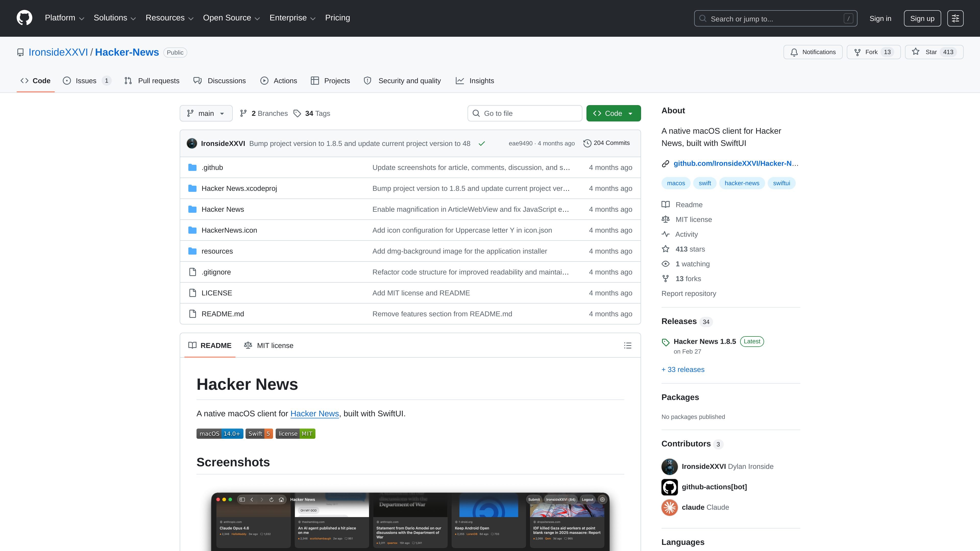980x551 pixels.
Task: Switch to the MIT license tab in README
Action: pos(268,345)
